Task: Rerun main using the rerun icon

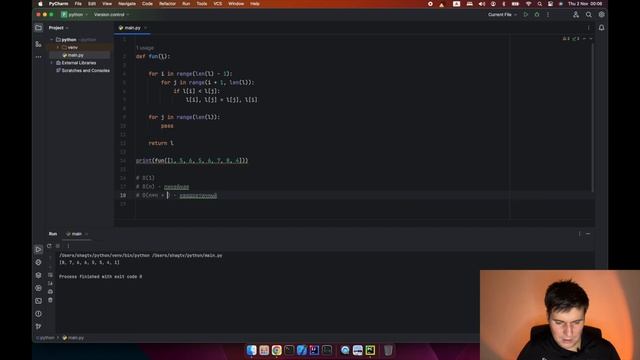Action: pos(49,246)
